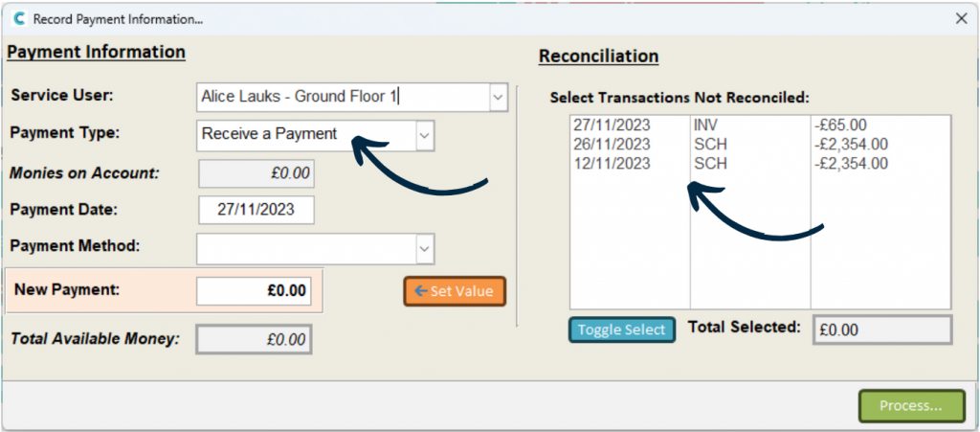
Task: Select the 26/11/2023 SCH transaction row
Action: pos(760,145)
